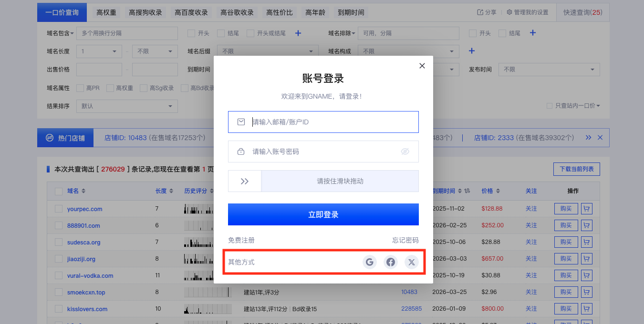Check the 高PR checkbox
The height and width of the screenshot is (324, 644).
coord(80,88)
